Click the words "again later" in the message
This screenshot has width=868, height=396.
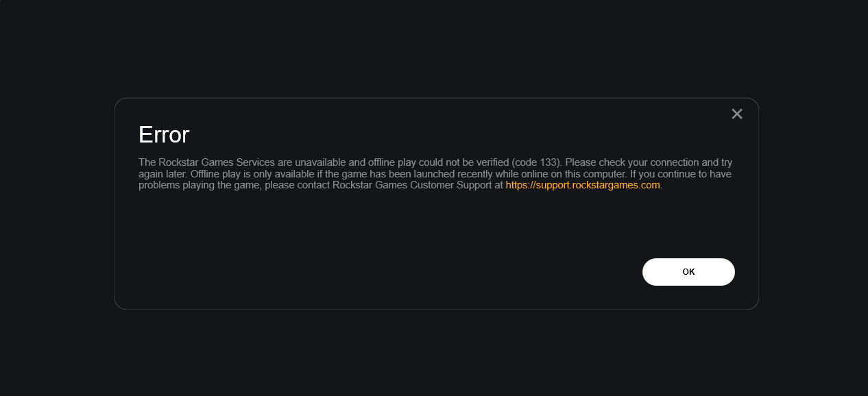pos(162,174)
